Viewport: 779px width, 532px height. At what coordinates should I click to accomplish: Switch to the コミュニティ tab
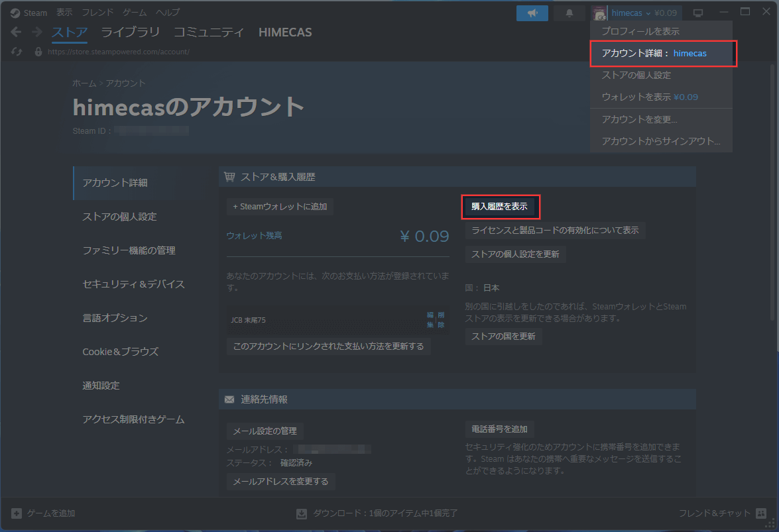(x=209, y=32)
